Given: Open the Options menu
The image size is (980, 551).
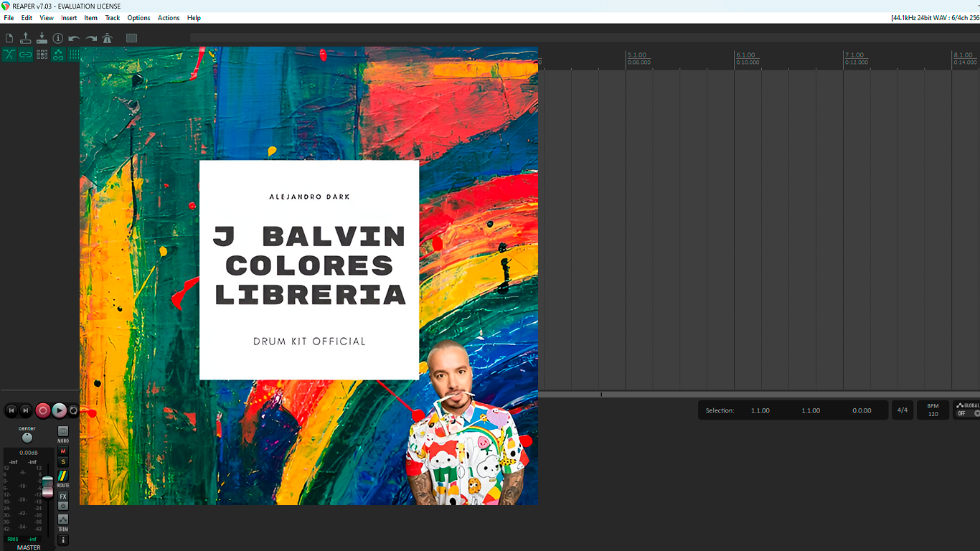Looking at the screenshot, I should pos(139,18).
